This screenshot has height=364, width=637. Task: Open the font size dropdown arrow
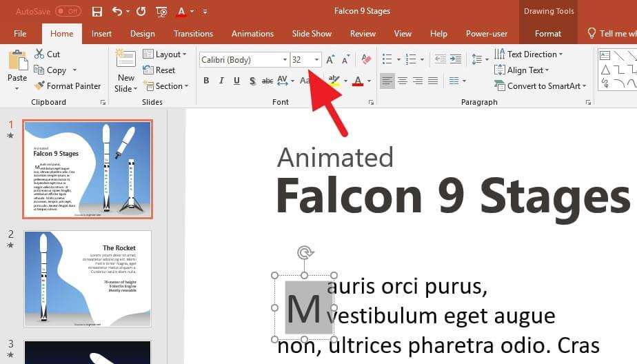tap(316, 60)
